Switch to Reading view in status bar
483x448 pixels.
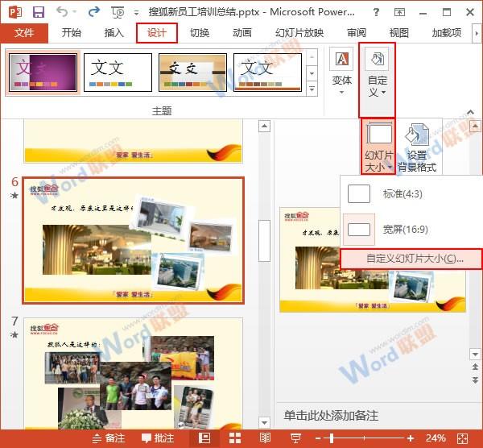[265, 438]
